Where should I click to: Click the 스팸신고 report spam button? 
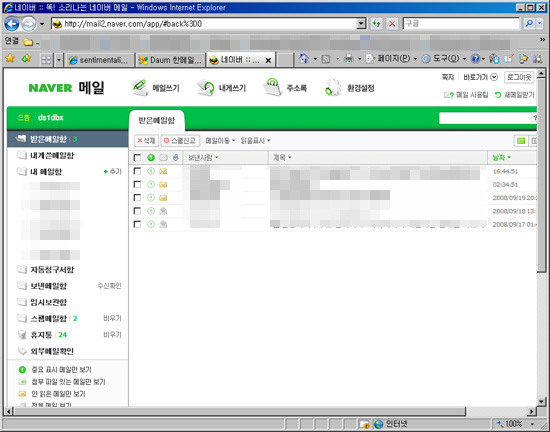180,141
